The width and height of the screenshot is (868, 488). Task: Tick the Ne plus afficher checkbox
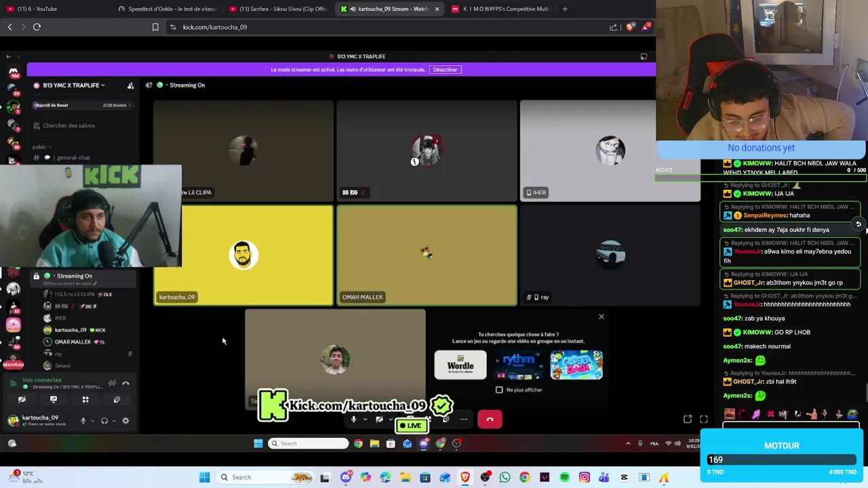coord(499,390)
